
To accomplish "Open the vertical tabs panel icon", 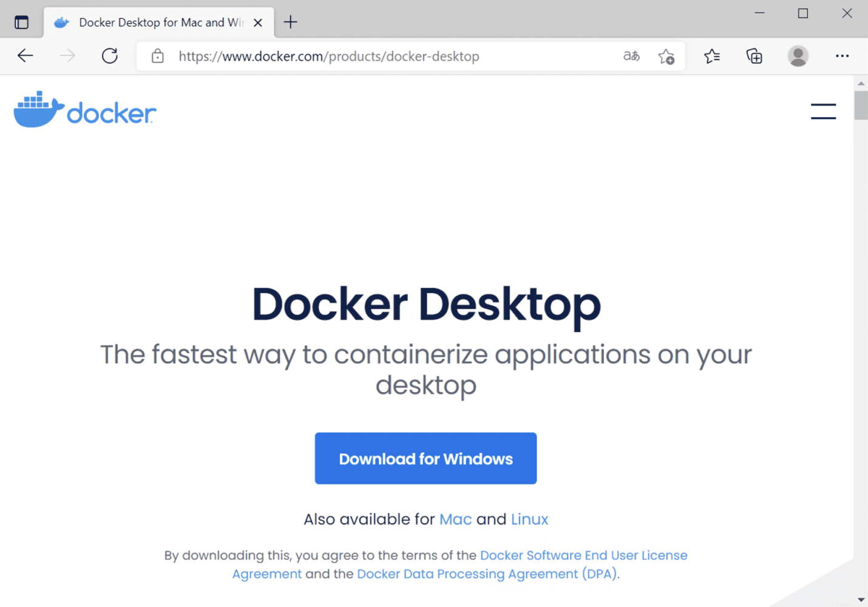I will pos(21,22).
